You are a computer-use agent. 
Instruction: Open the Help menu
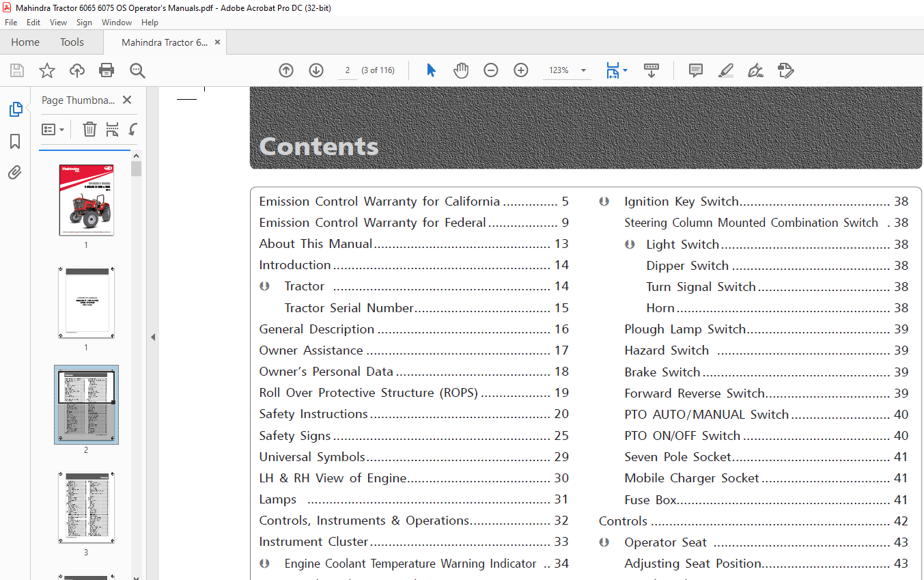click(x=150, y=23)
